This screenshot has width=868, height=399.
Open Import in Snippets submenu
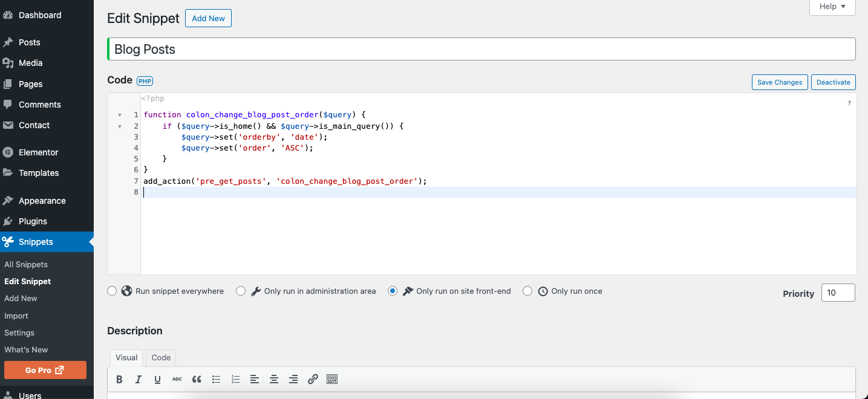pyautogui.click(x=16, y=316)
